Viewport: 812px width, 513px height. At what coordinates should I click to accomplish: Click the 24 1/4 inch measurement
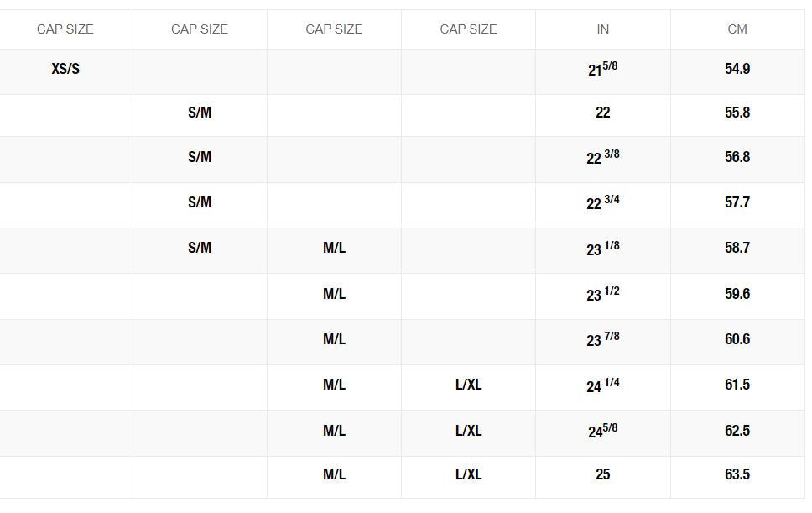point(602,385)
